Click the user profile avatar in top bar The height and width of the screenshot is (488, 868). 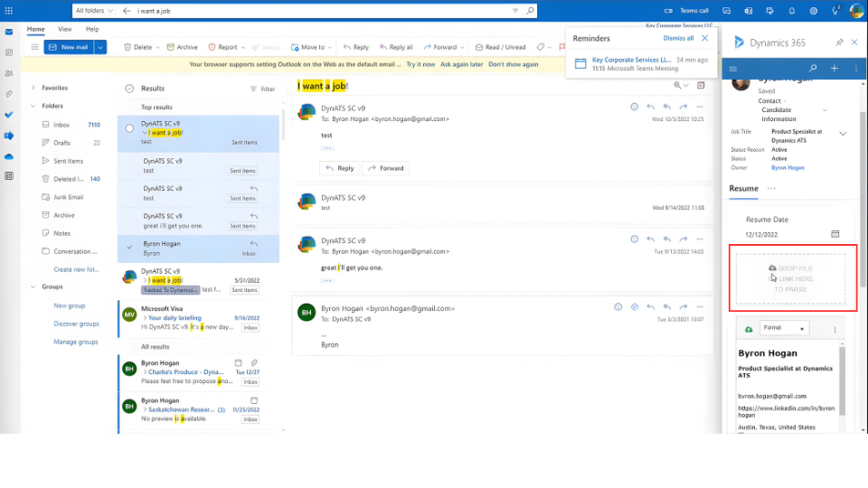856,11
